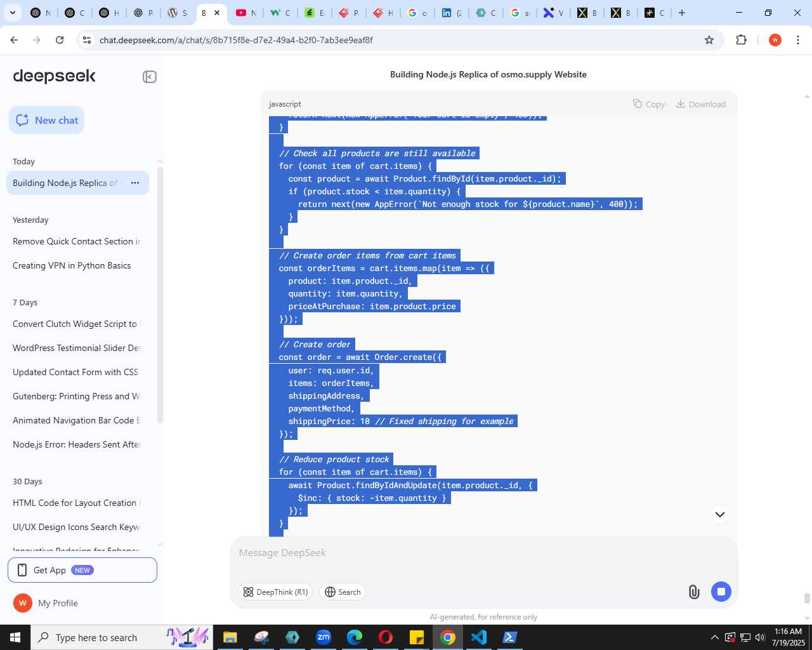Switch to the WordPress tab
Screen dimensions: 812x650
(x=177, y=13)
